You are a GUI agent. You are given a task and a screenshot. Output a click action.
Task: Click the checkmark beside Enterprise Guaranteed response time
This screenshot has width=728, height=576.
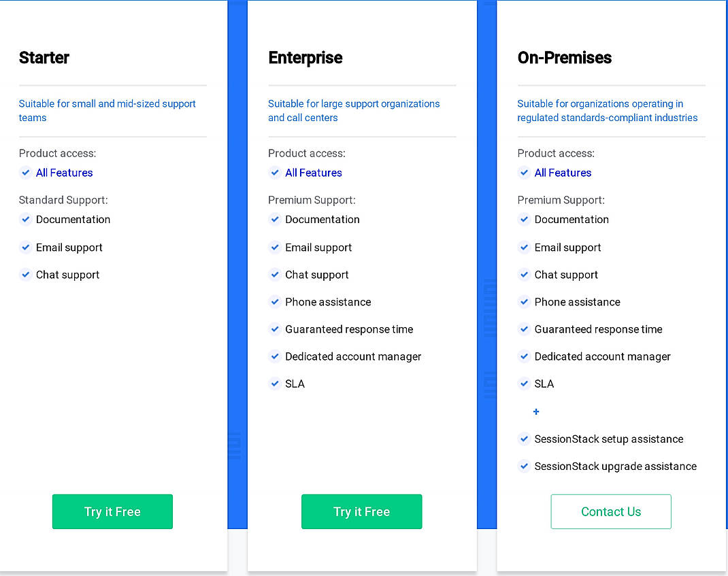click(274, 329)
